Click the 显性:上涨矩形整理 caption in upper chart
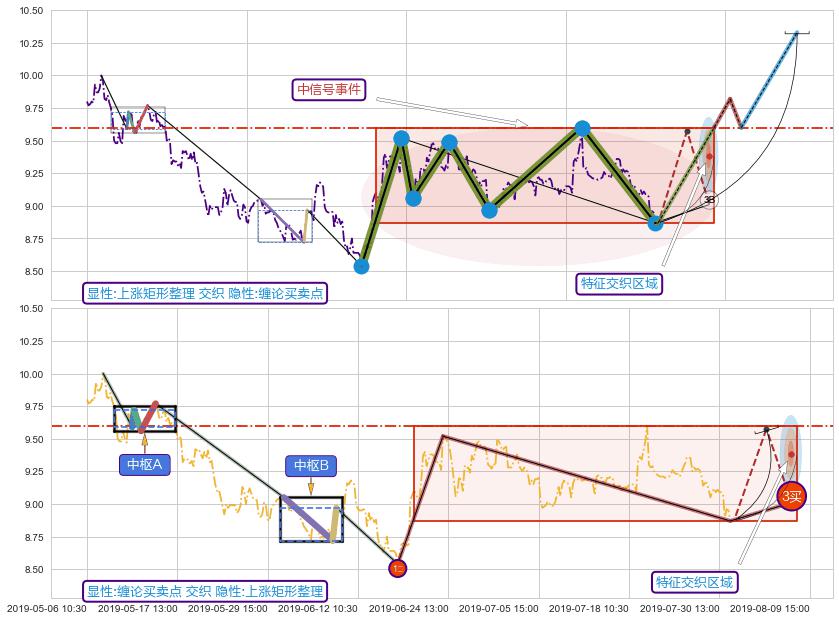This screenshot has width=839, height=621. pos(205,293)
